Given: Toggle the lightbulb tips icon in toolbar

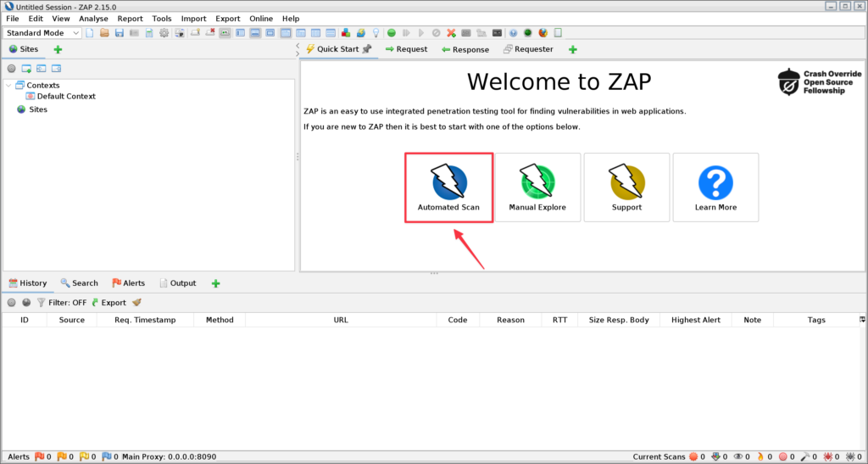Looking at the screenshot, I should tap(375, 33).
